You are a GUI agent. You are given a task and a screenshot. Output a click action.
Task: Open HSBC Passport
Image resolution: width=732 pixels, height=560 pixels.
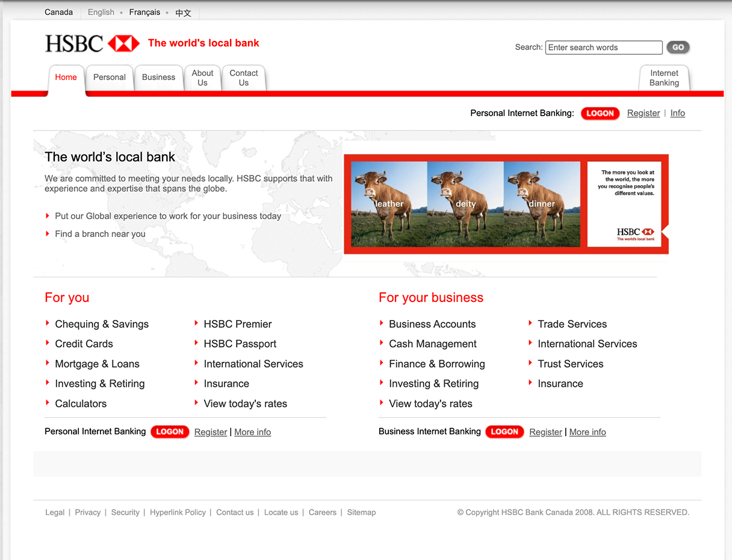click(x=240, y=344)
